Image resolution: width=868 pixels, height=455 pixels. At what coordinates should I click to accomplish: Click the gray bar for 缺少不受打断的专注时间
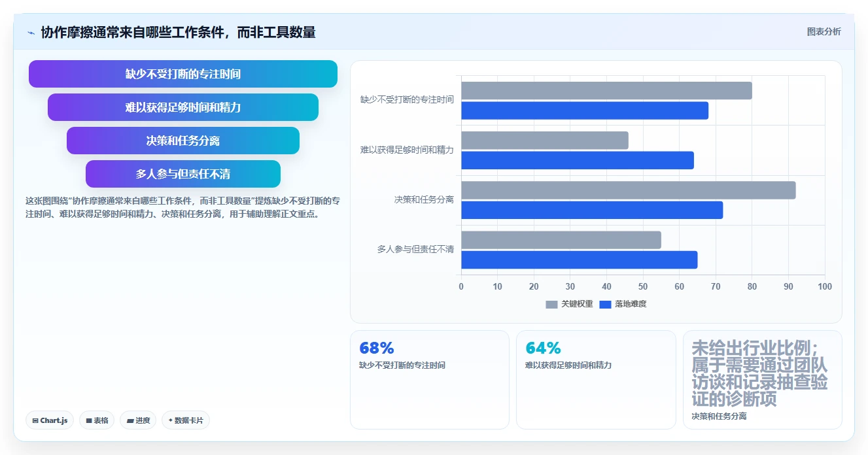point(606,91)
